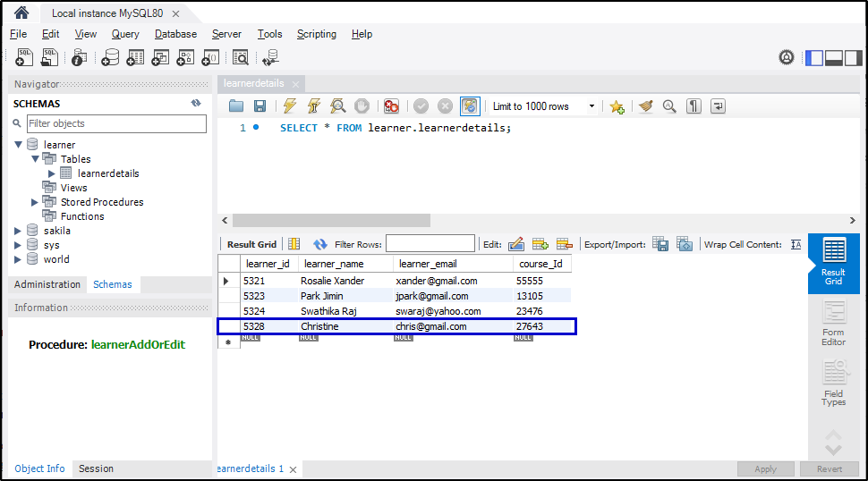Execute the SQL query with lightning bolt

[289, 106]
